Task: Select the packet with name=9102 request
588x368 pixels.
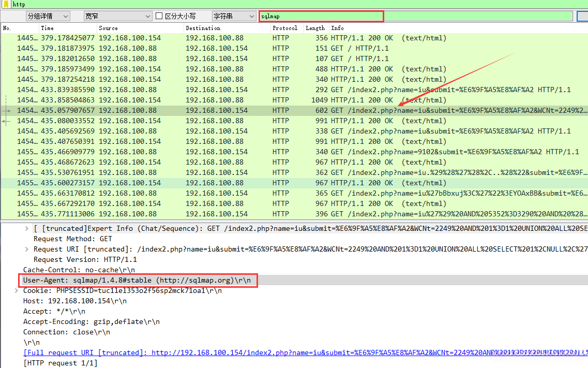Action: (x=294, y=152)
